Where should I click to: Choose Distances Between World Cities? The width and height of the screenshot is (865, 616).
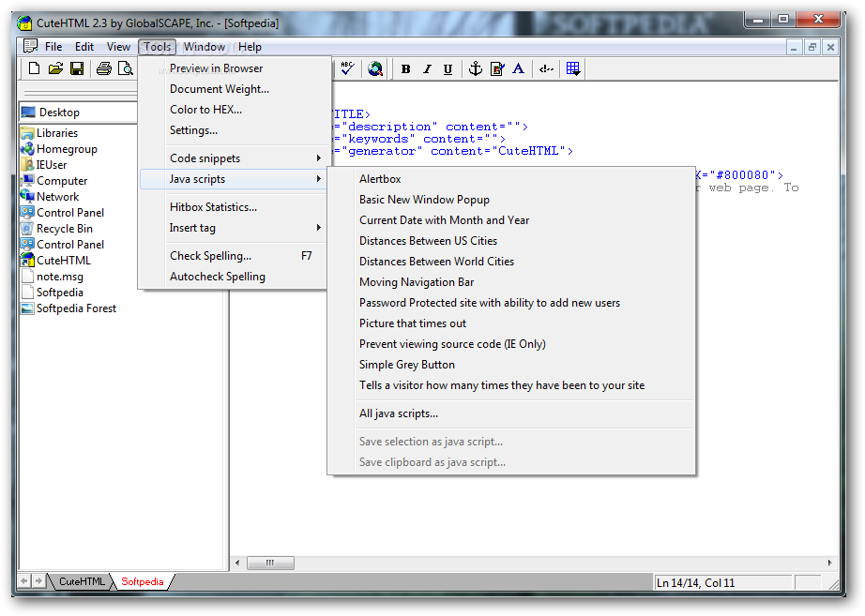click(510, 262)
